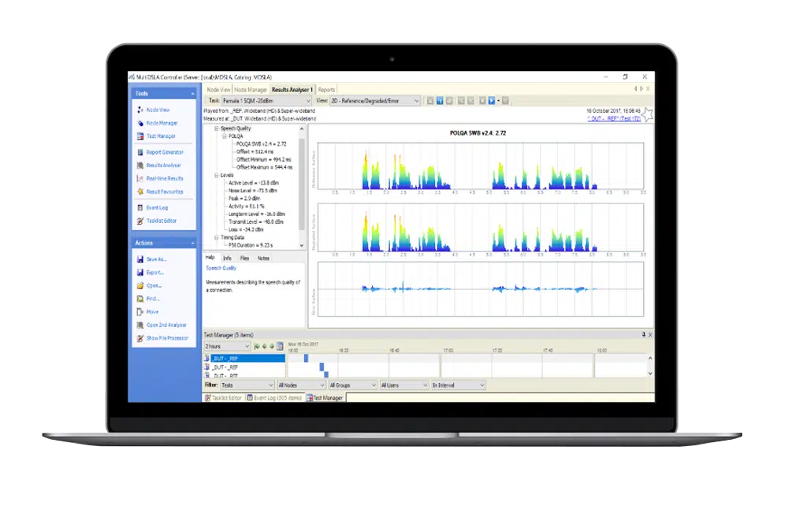The image size is (788, 532).
Task: Click the star favourite icon near date
Action: (x=648, y=114)
